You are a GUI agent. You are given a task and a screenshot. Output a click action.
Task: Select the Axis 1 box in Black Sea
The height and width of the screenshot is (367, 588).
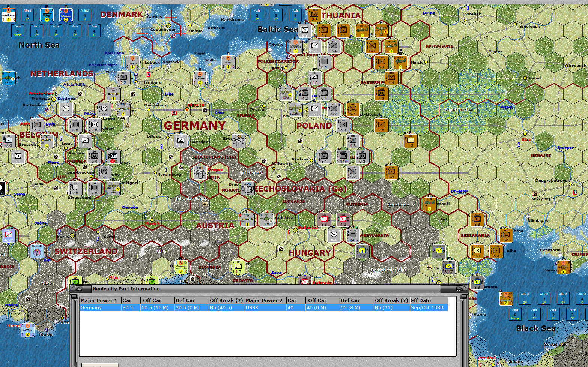pos(534,314)
